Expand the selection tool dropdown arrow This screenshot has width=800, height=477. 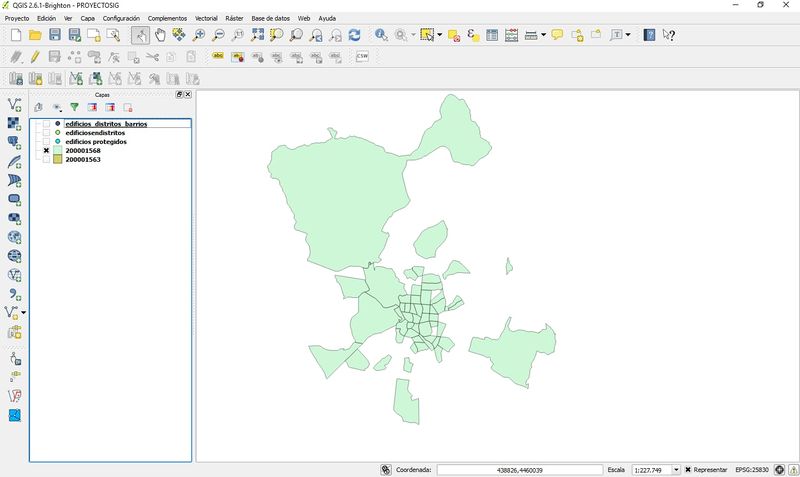click(x=439, y=35)
